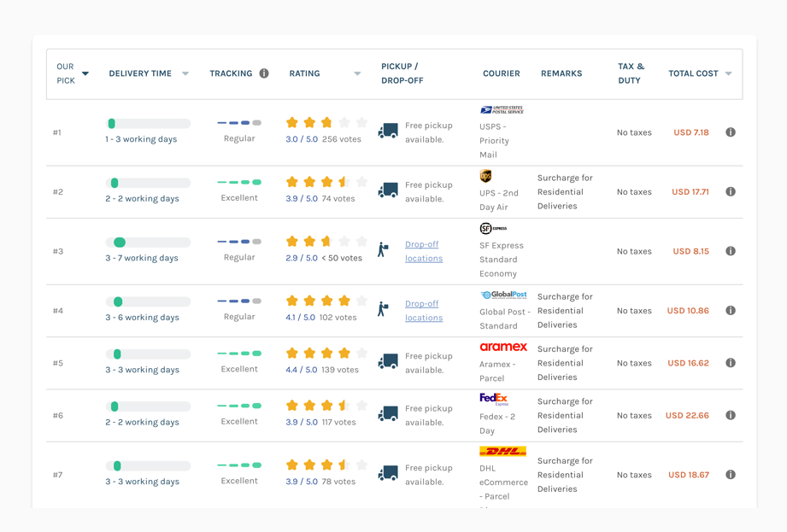Click the Tax & Duty column header
Image resolution: width=787 pixels, height=532 pixels.
point(631,73)
